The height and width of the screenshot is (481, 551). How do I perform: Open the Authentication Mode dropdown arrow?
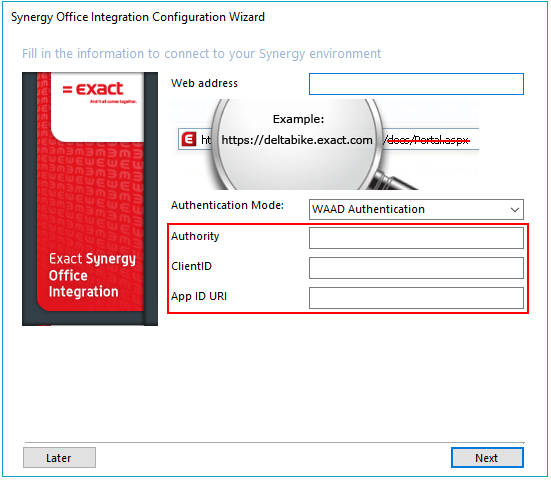(515, 210)
